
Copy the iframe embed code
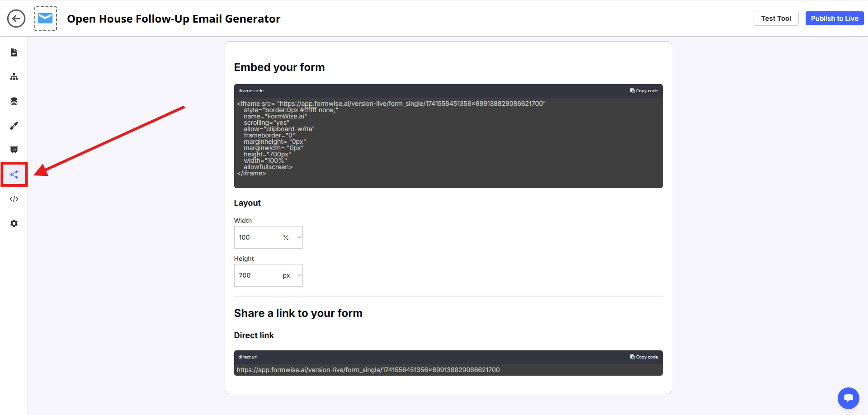click(x=644, y=91)
